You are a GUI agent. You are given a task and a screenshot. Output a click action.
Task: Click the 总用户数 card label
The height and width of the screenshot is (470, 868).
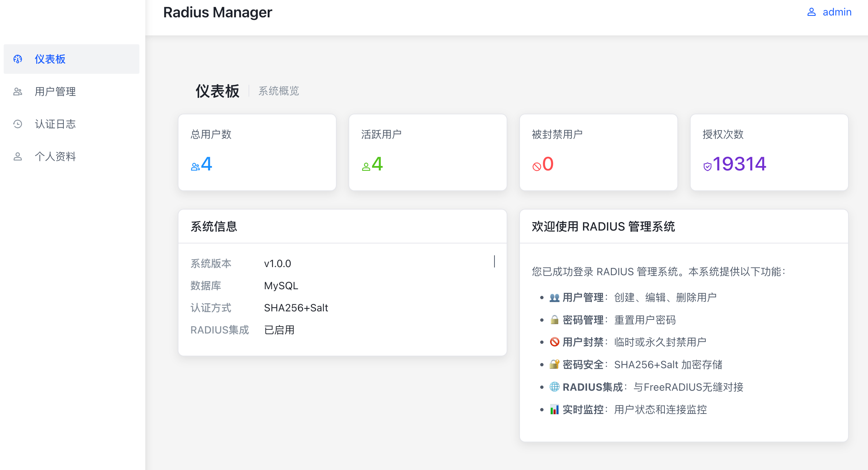click(211, 134)
